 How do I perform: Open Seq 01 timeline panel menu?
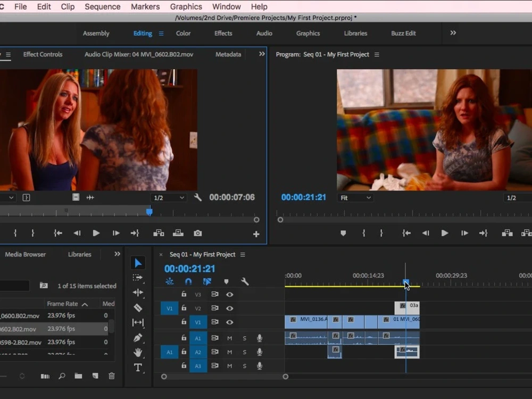pos(243,254)
